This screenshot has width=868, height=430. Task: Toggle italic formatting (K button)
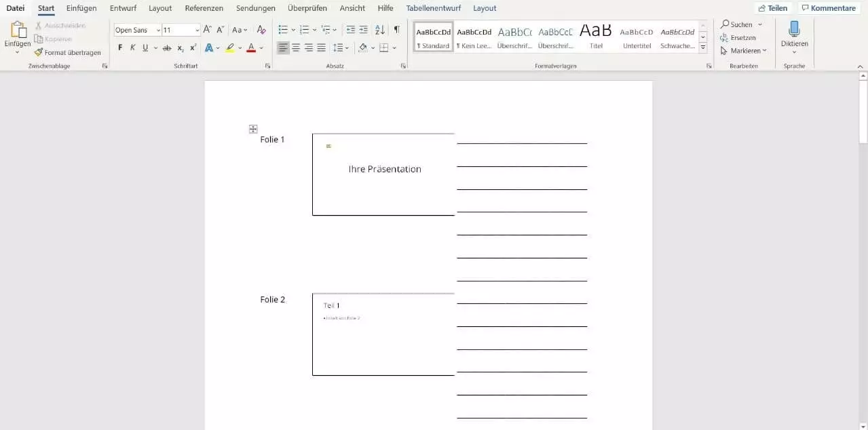pyautogui.click(x=133, y=48)
